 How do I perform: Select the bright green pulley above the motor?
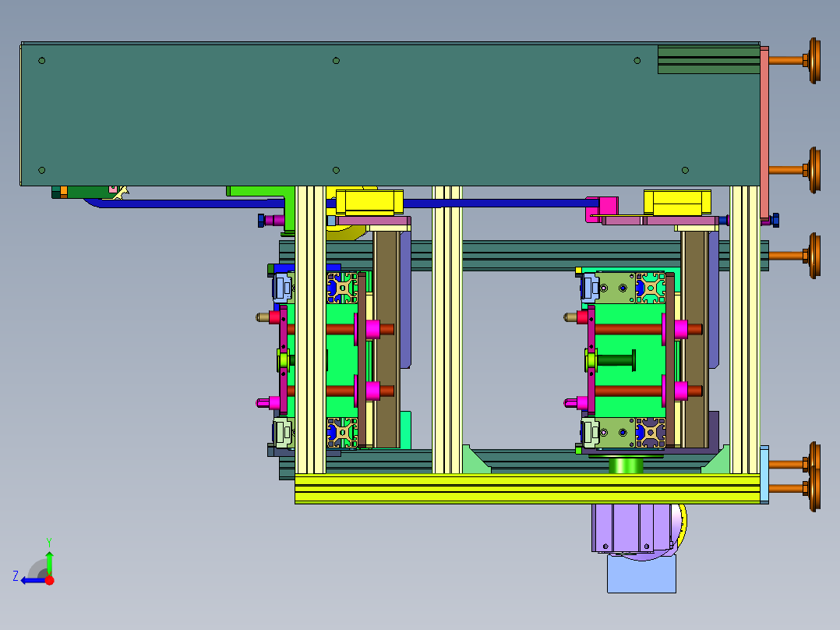pyautogui.click(x=626, y=465)
